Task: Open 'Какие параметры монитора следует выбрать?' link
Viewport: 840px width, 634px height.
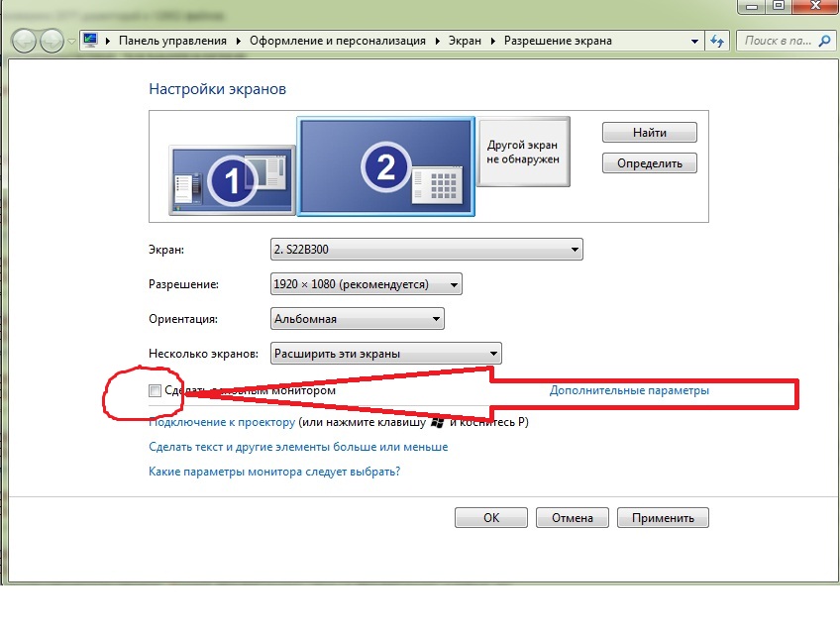Action: (274, 472)
